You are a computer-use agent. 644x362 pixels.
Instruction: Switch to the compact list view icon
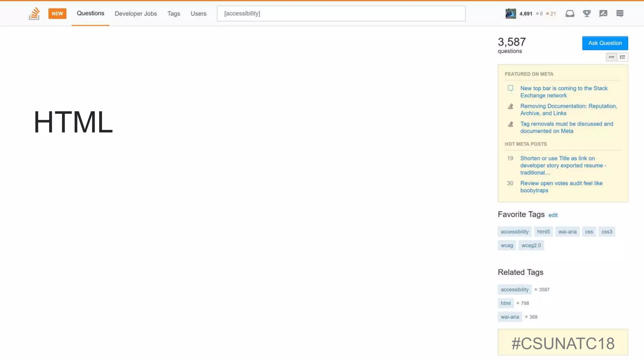click(x=611, y=57)
